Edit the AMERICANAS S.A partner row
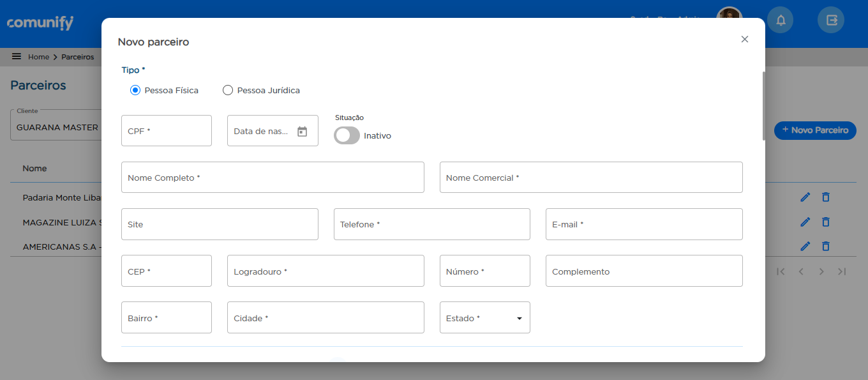This screenshot has height=380, width=868. point(805,246)
